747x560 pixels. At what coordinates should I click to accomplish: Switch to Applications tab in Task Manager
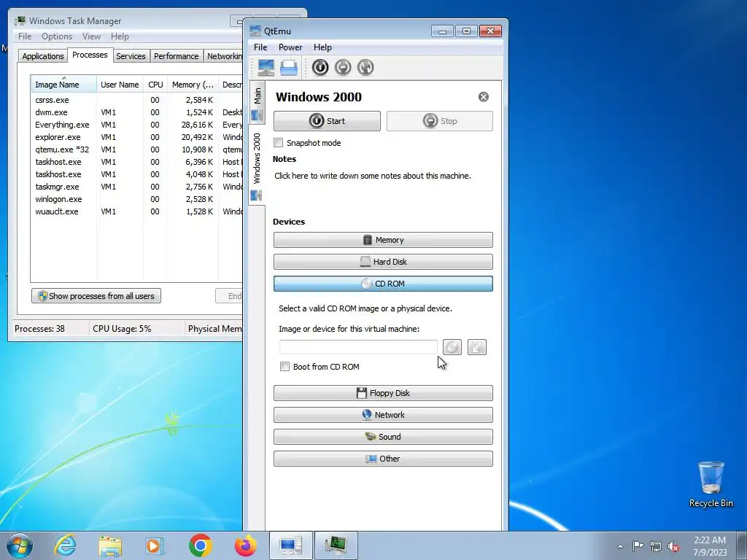pos(43,56)
